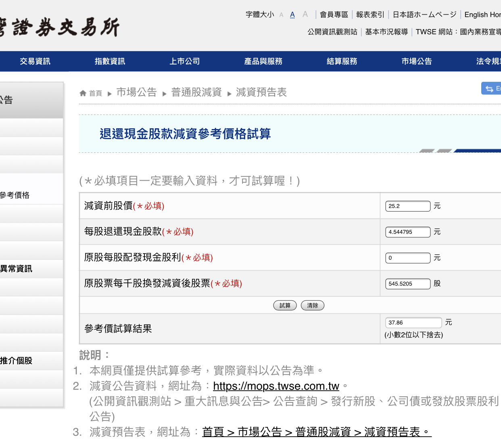Open the 交易資訊 menu
This screenshot has height=448, width=501.
[35, 61]
